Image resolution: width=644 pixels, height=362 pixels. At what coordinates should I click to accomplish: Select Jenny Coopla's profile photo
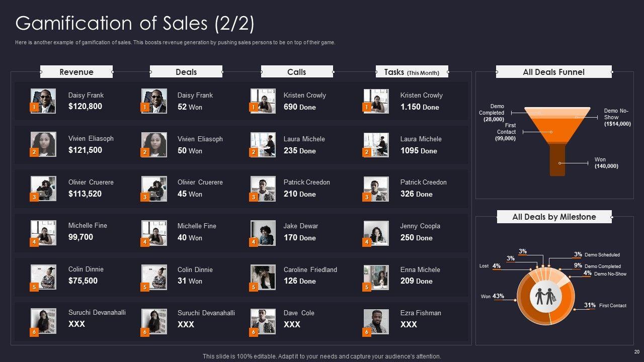point(376,233)
